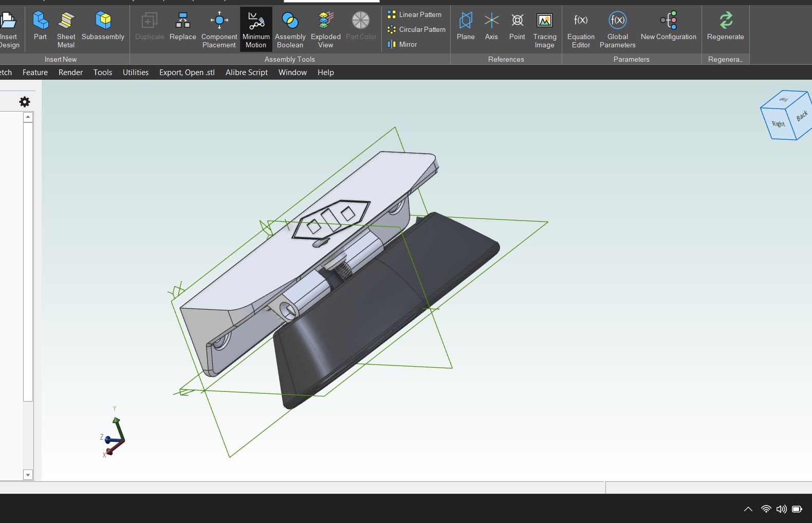
Task: Open the explorer panel settings gear
Action: click(x=25, y=102)
